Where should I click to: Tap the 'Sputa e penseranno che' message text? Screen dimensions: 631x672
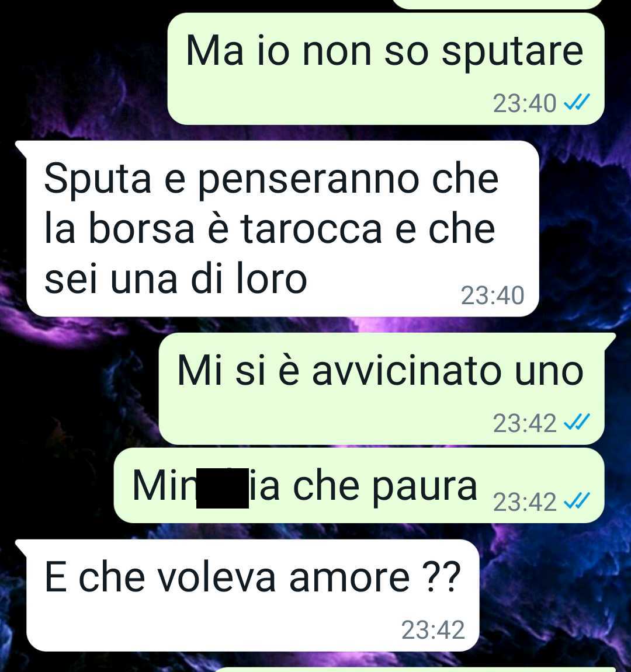[272, 179]
